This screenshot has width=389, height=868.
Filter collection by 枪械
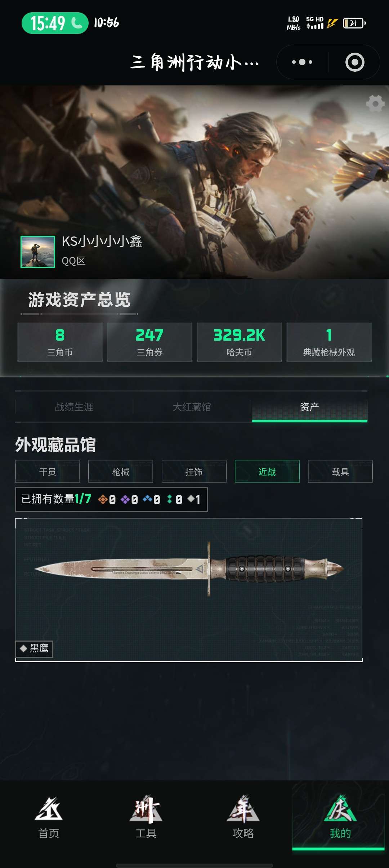121,471
